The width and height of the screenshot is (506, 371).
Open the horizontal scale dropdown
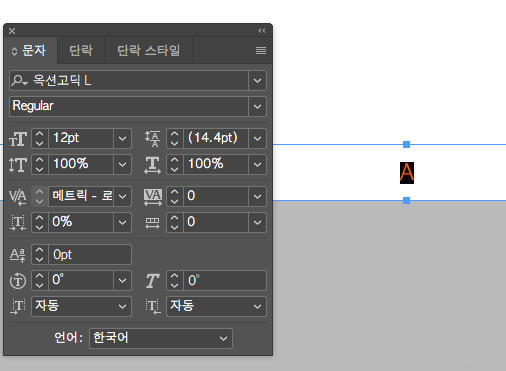(x=257, y=164)
